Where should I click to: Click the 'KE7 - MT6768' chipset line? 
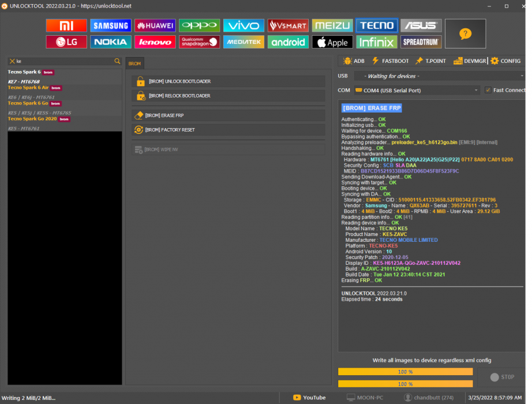(24, 81)
